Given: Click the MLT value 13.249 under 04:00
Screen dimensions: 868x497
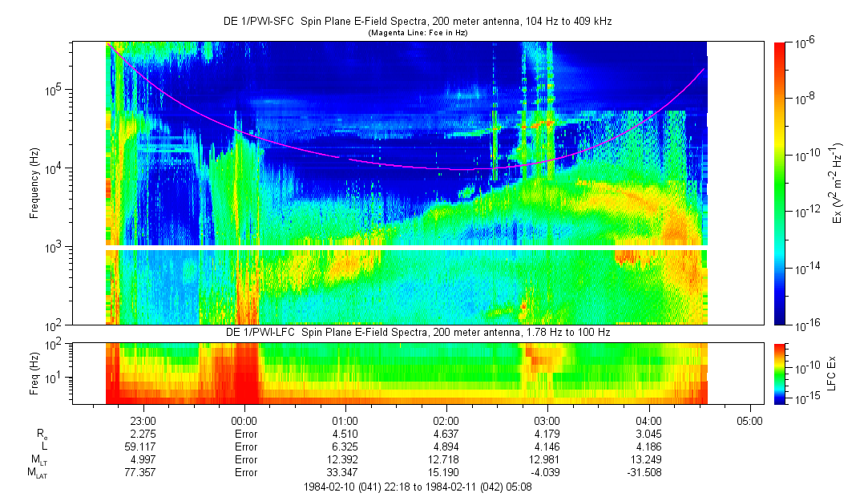Looking at the screenshot, I should click(648, 459).
